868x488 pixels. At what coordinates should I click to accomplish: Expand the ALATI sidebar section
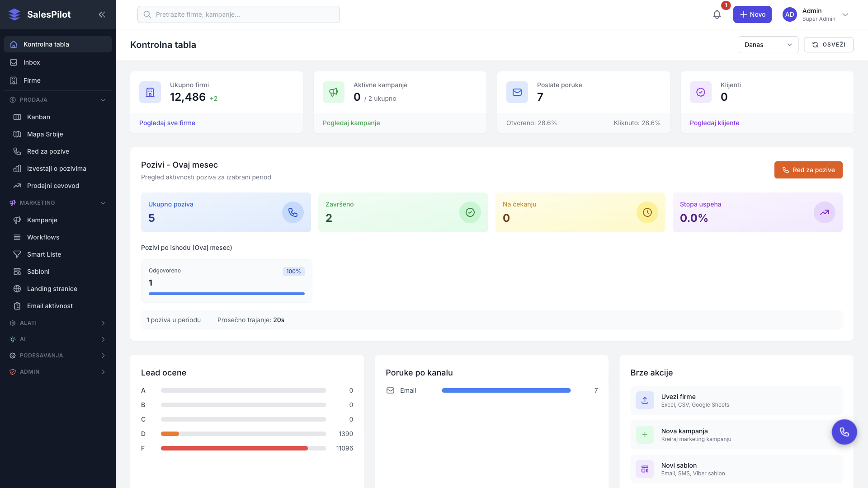[103, 323]
